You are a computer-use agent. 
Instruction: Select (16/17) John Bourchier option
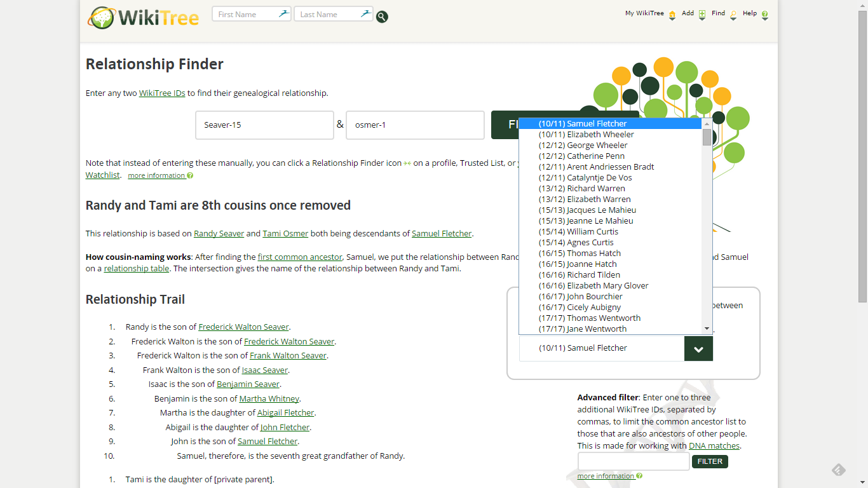[611, 296]
